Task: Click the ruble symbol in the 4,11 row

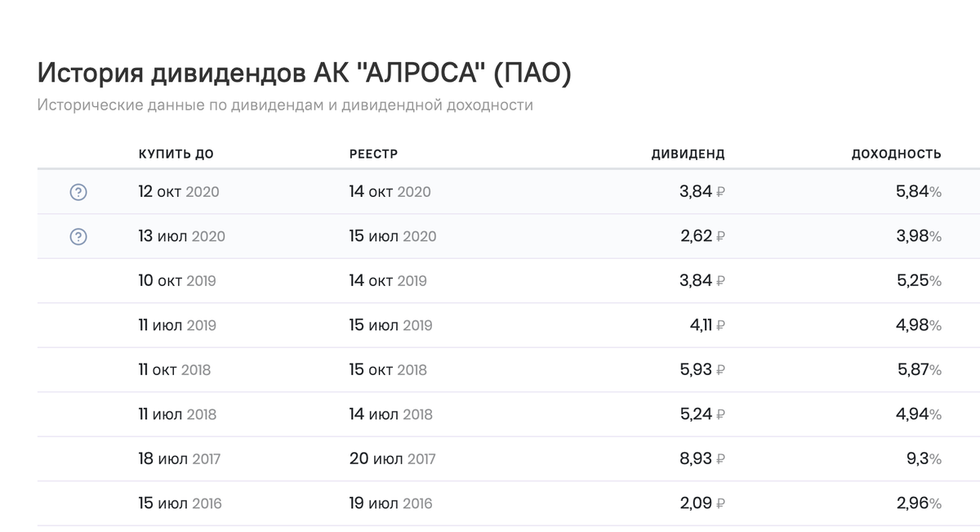Action: tap(722, 324)
